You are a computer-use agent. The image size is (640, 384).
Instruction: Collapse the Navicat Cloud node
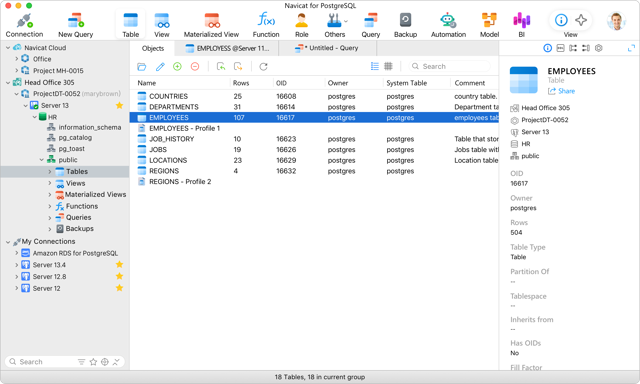pyautogui.click(x=8, y=48)
